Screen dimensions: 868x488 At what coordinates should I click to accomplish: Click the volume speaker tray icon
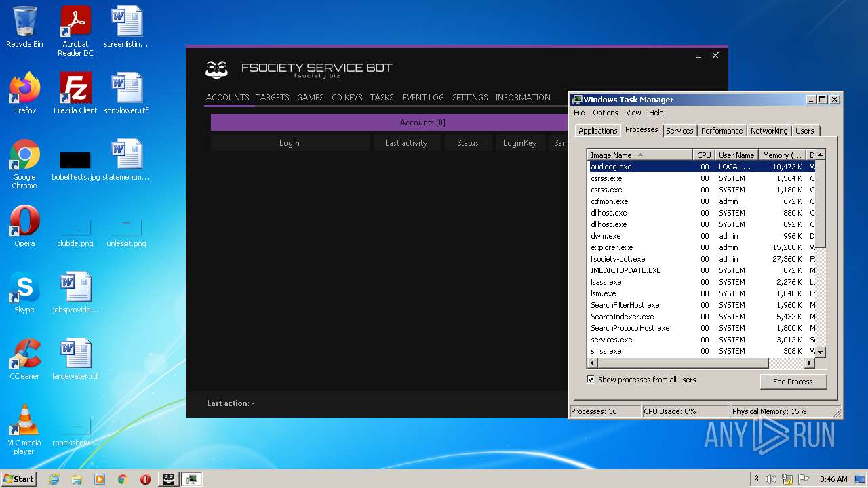click(x=771, y=479)
